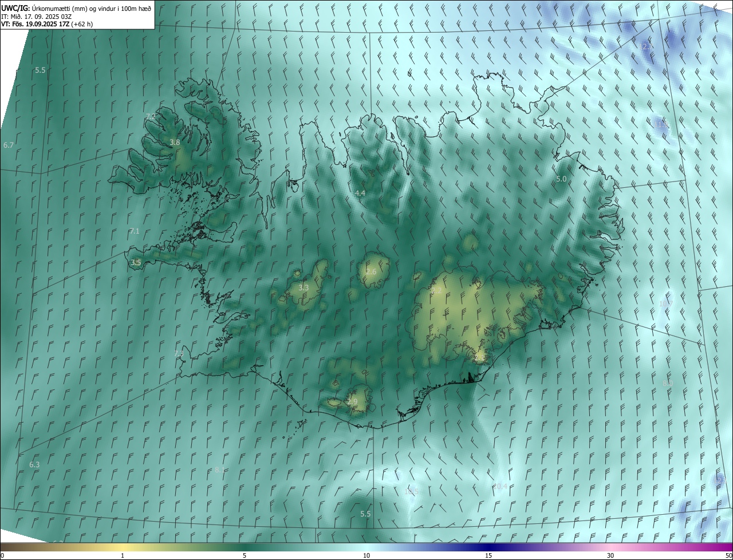733x560 pixels.
Task: Click the valid time line "VT: Fös. 19.09.2025 17Z (+62 h)"
Action: (x=47, y=24)
